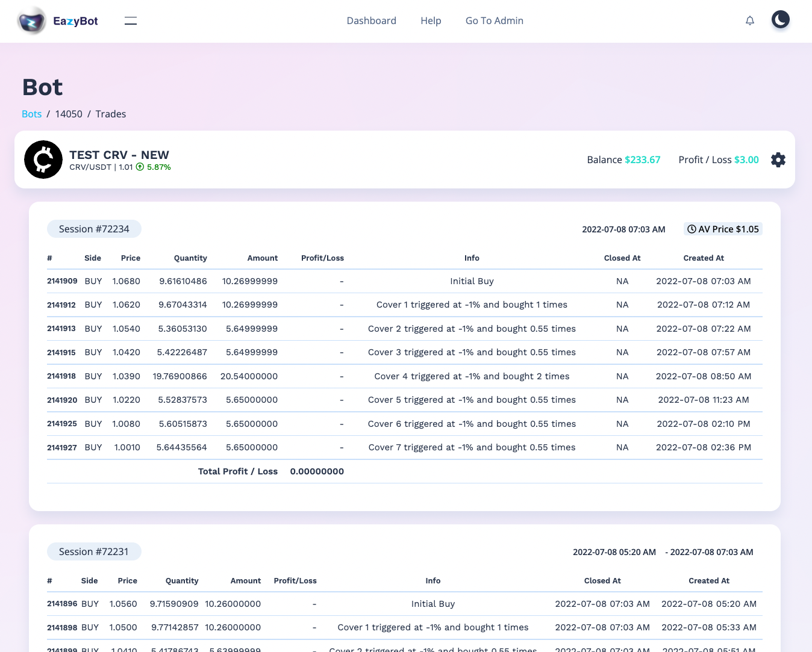This screenshot has width=812, height=652.
Task: Click trade ID 2141925
Action: 62,424
